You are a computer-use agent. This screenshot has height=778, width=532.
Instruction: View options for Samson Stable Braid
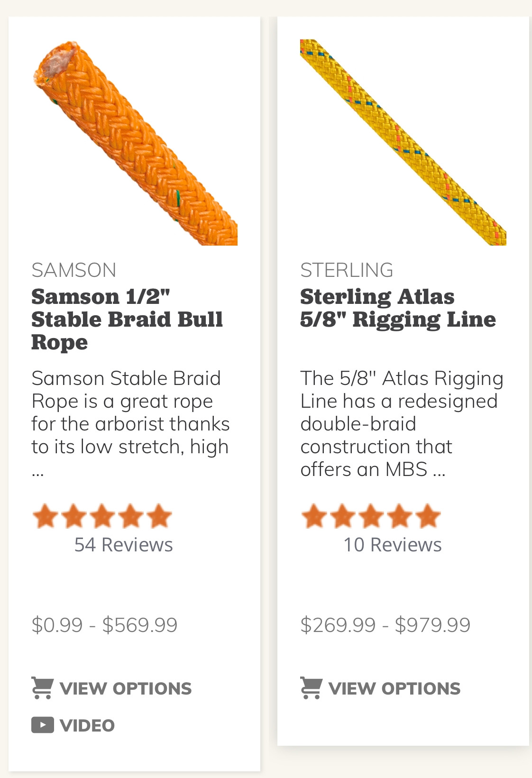tap(126, 688)
